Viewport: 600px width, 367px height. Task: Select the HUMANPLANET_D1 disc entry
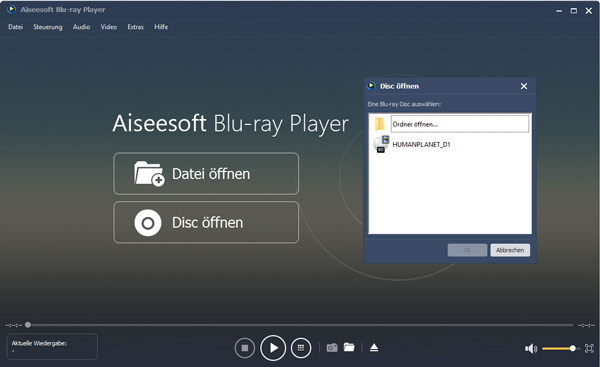pos(421,144)
